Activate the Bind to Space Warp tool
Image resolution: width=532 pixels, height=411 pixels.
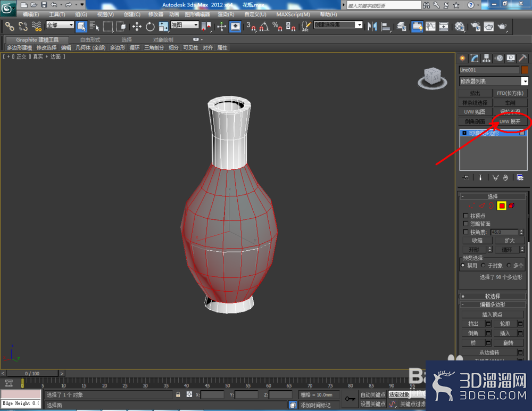coord(36,27)
